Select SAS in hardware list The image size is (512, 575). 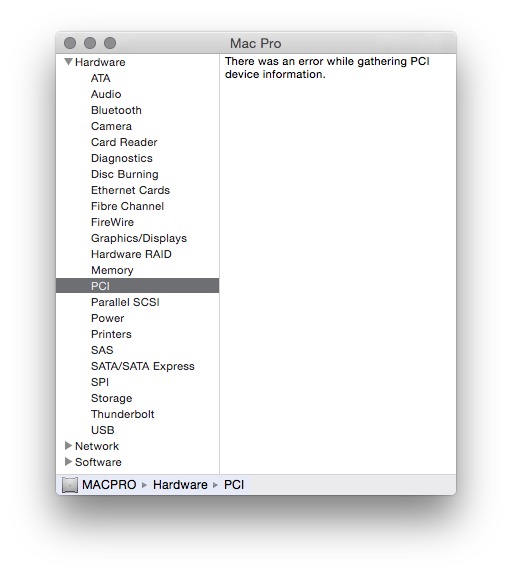102,350
